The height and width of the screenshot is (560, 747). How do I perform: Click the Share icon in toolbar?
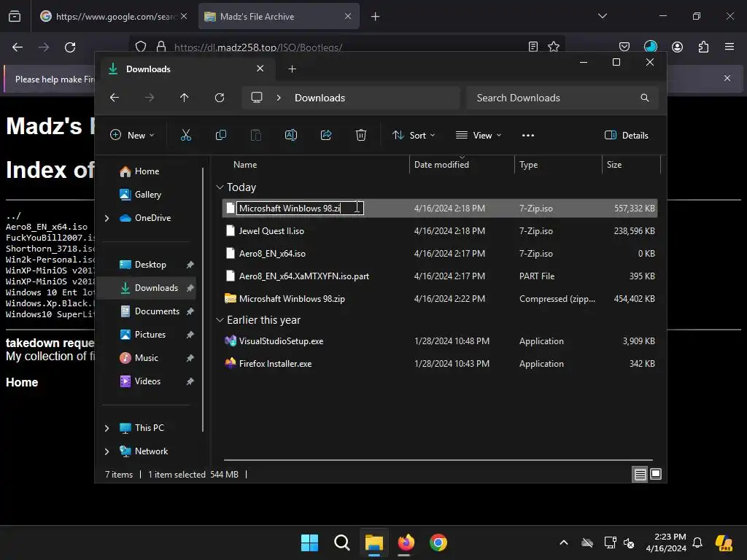[x=326, y=135]
